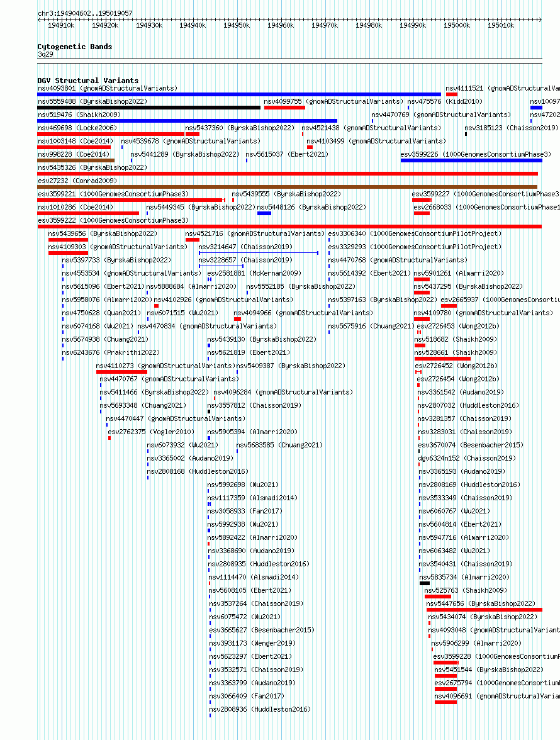Click the blue bar under esv3599226

[471, 160]
